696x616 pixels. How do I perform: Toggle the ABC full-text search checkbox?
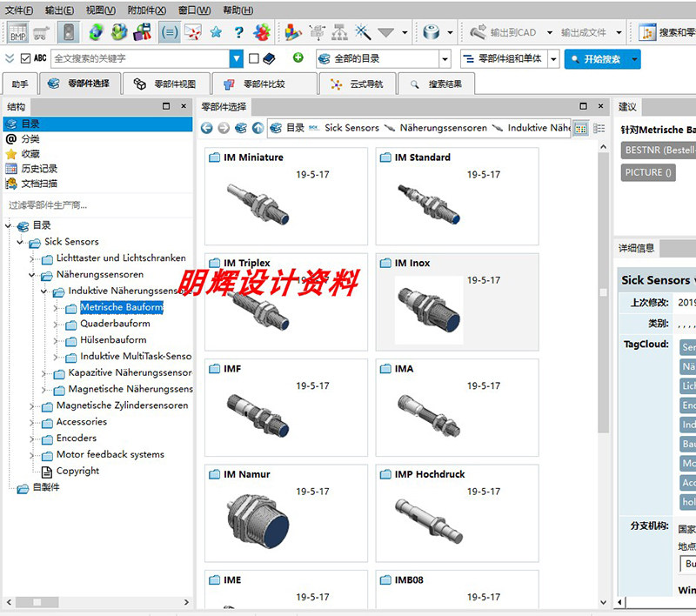point(25,58)
